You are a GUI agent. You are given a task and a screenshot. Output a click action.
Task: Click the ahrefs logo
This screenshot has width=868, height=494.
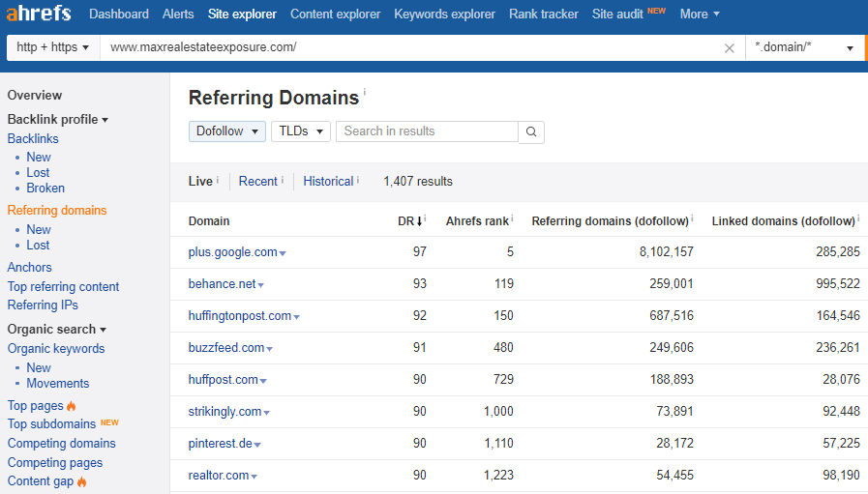click(x=39, y=13)
